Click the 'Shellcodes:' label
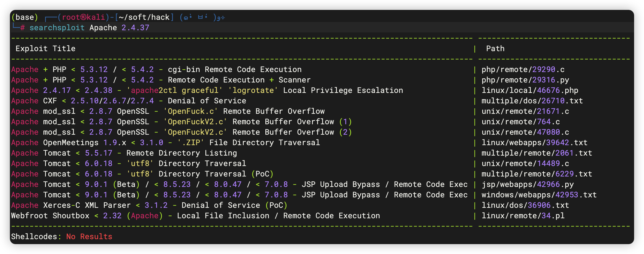Viewport: 644px width, 254px height. coord(36,237)
